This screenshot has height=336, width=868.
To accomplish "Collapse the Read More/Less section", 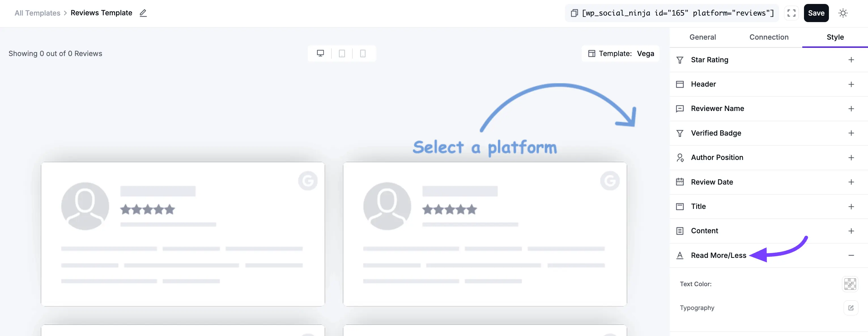I will tap(852, 256).
